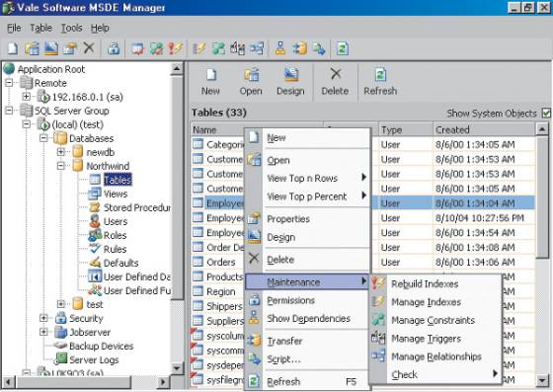Click the Refresh icon in panel toolbar
Viewport: 553px width, 392px height.
380,75
